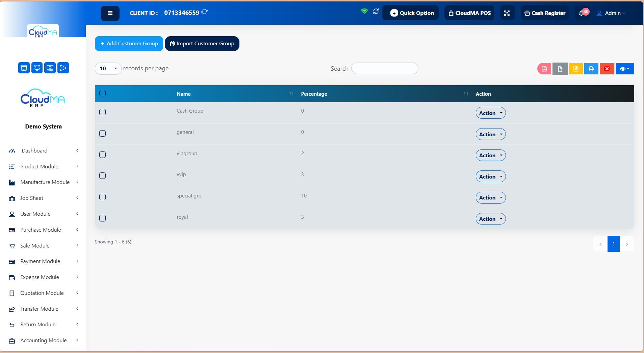Click the sync arrows icon in header

[376, 11]
